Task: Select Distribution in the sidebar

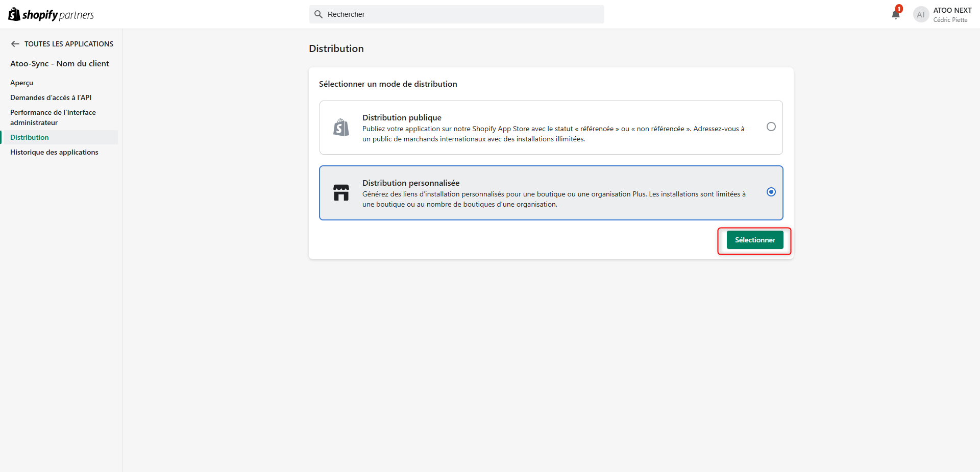Action: [30, 137]
